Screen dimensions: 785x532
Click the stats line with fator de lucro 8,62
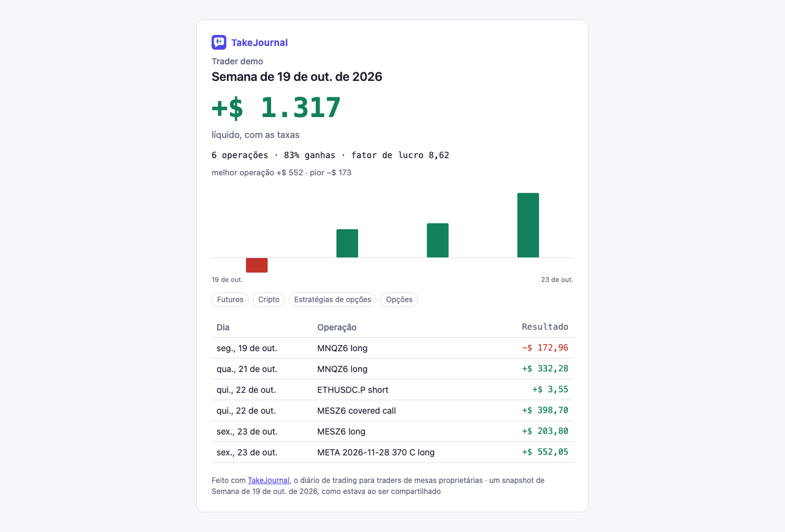[x=331, y=155]
